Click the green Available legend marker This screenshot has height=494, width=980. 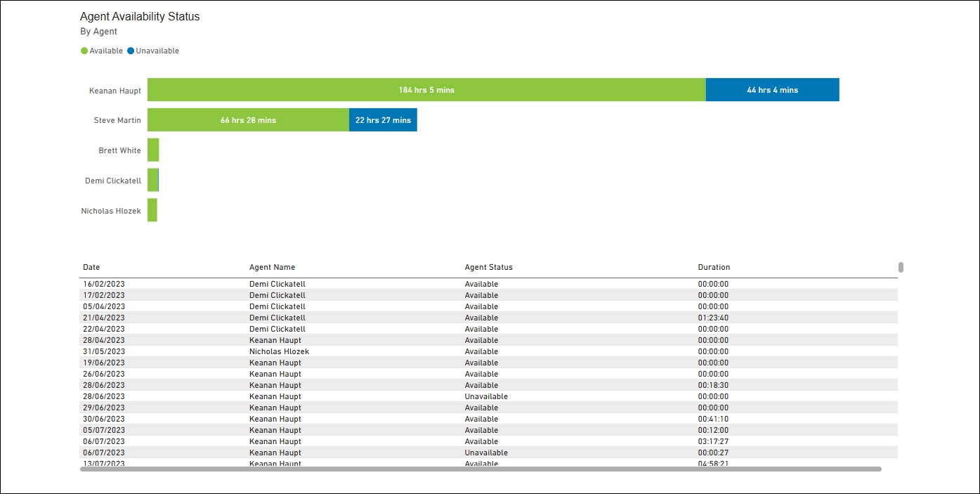tap(84, 51)
